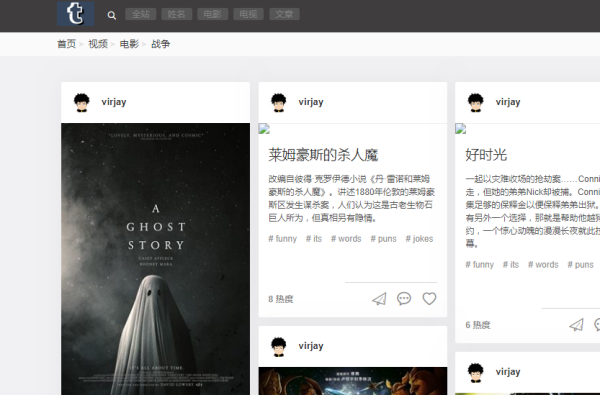This screenshot has width=600, height=395.
Task: Click avatar on 好时光 card
Action: click(x=476, y=103)
